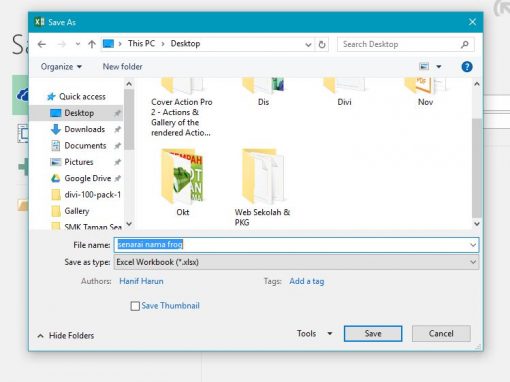Screen dimensions: 510x382
Task: Open the Organize menu
Action: coord(61,67)
